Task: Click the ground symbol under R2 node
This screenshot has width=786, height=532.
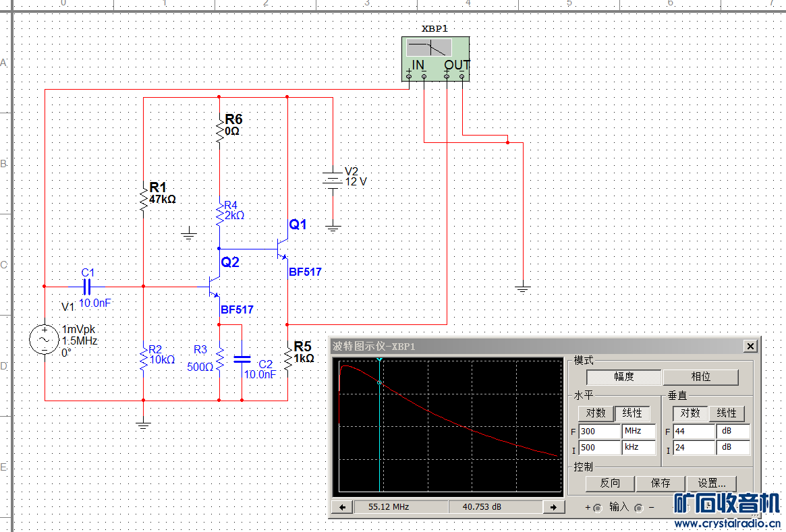Action: click(143, 425)
